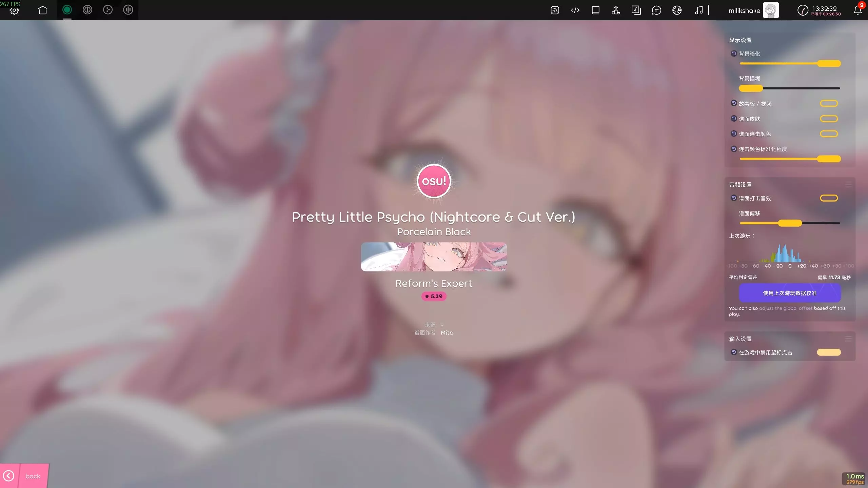Reset 故事板 / 视频 to default

tap(734, 103)
